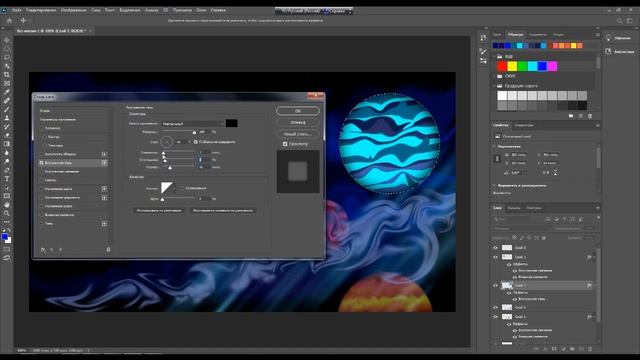Select the Clone Stamp tool
Screen dimensions: 640x360
[x=7, y=118]
